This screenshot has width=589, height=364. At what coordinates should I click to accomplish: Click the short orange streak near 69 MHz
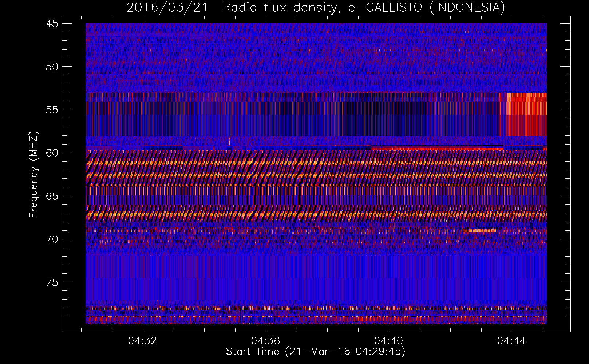click(x=479, y=230)
